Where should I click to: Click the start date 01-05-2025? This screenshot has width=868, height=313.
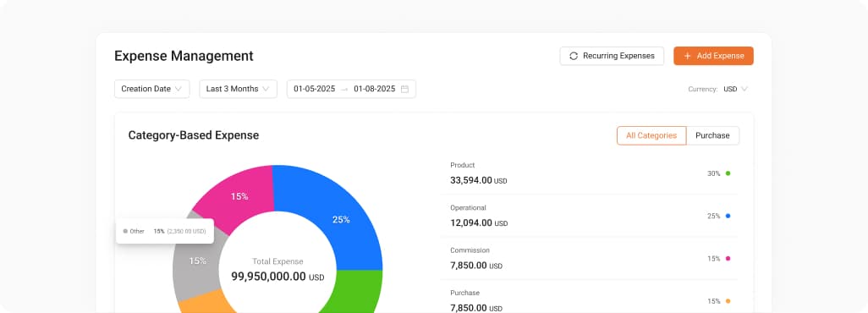coord(315,89)
